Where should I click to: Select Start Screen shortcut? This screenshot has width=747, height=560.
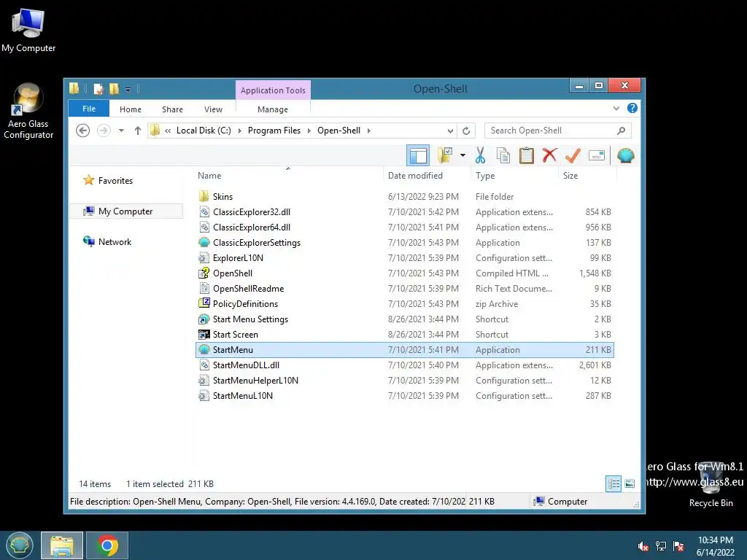[405, 334]
